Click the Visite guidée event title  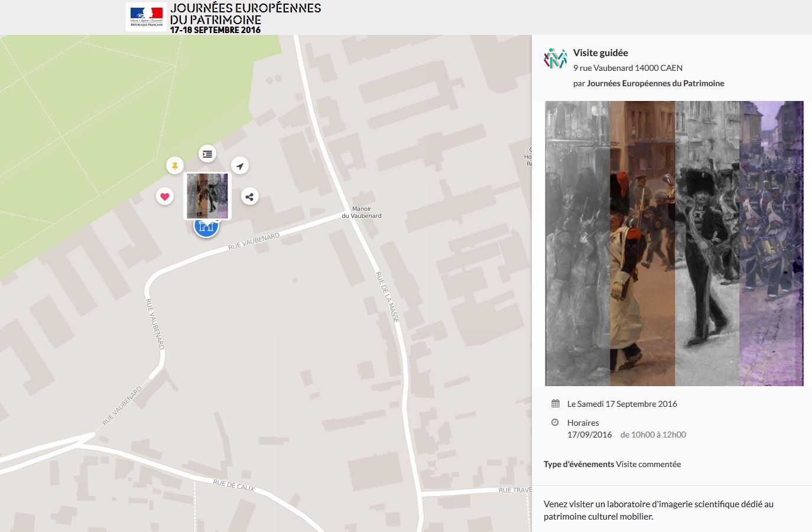(600, 53)
